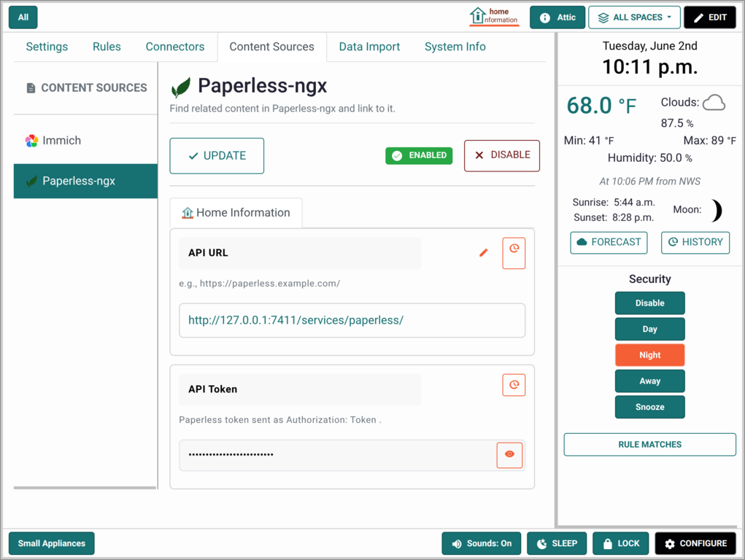745x560 pixels.
Task: Click the Small Appliances button
Action: [x=52, y=543]
